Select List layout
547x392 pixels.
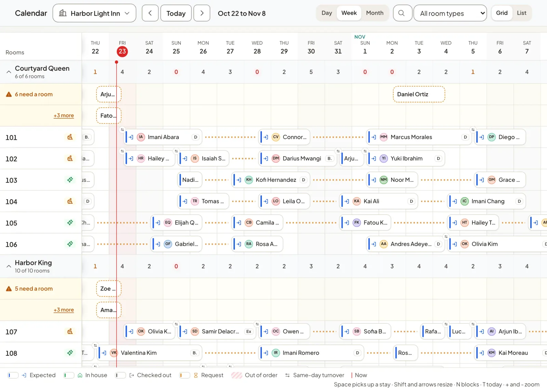pyautogui.click(x=521, y=13)
